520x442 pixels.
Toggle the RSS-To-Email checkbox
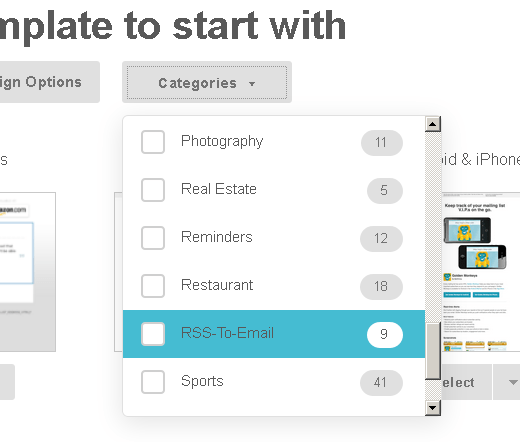[153, 334]
